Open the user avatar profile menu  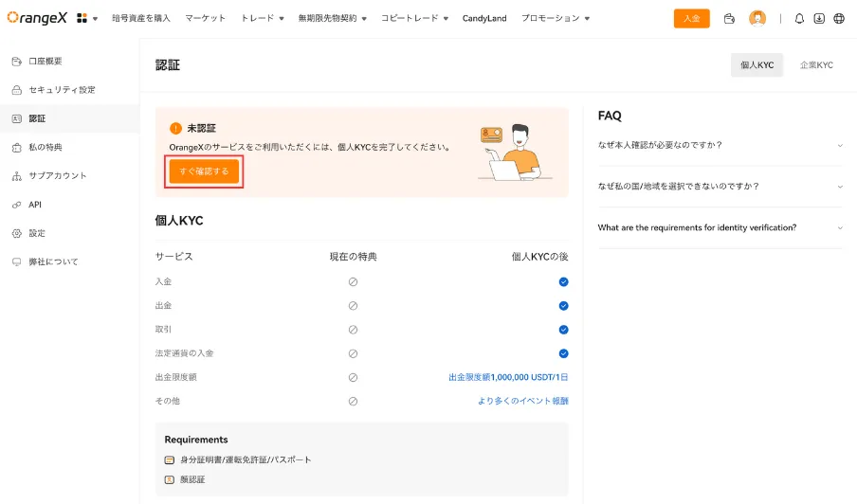(757, 19)
